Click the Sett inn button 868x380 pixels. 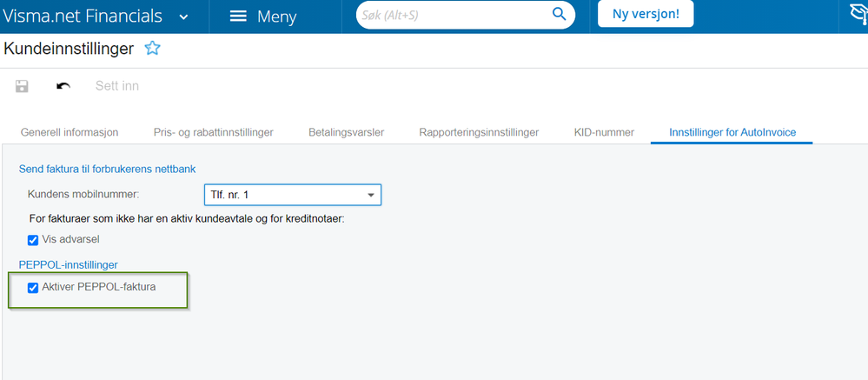[x=116, y=86]
